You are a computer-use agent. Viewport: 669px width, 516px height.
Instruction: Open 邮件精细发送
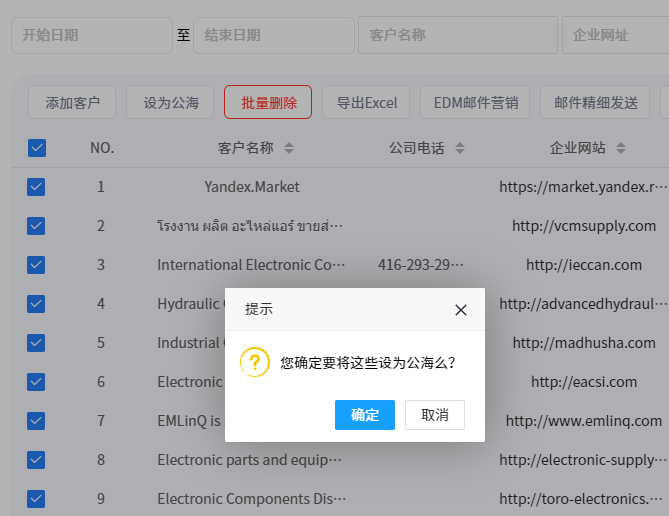tap(595, 102)
